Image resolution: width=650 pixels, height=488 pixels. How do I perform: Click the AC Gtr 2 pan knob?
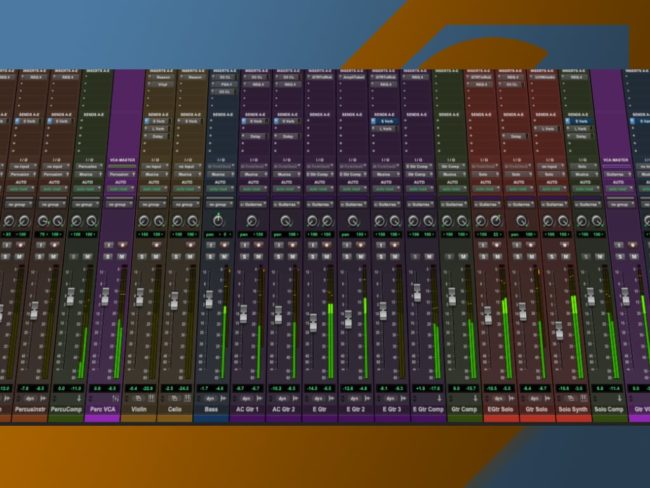[x=285, y=221]
